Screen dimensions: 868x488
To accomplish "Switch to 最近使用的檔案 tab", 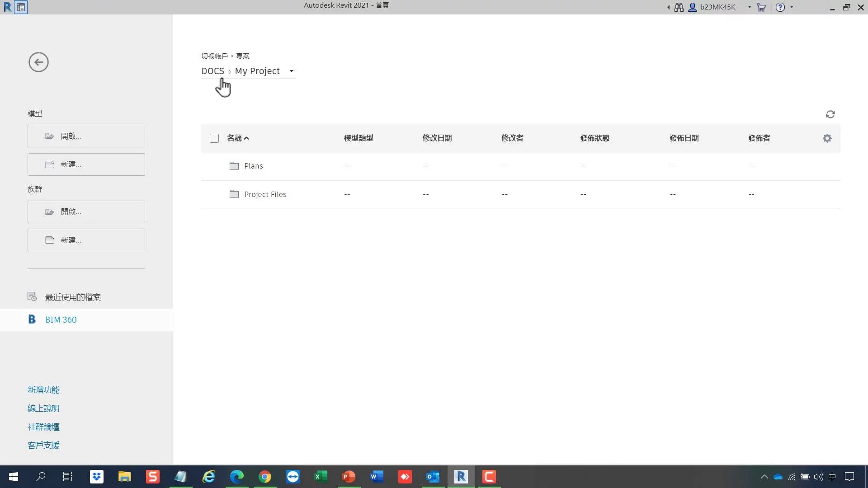I will point(72,297).
